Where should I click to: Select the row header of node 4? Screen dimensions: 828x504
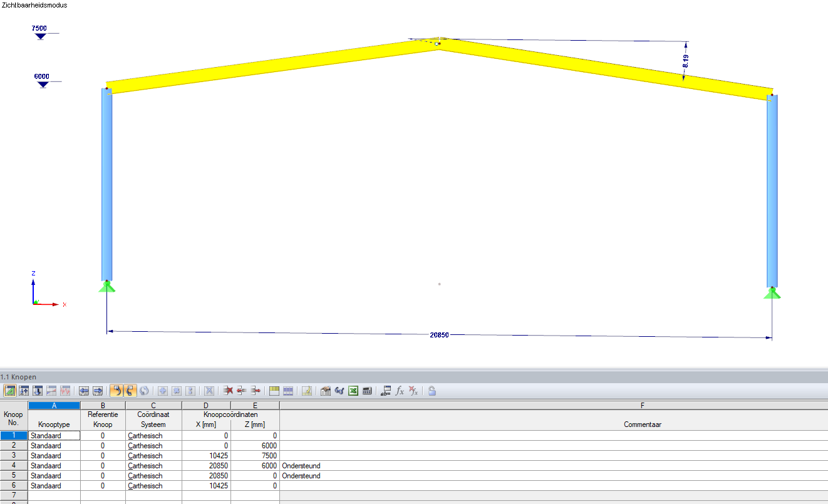[13, 465]
